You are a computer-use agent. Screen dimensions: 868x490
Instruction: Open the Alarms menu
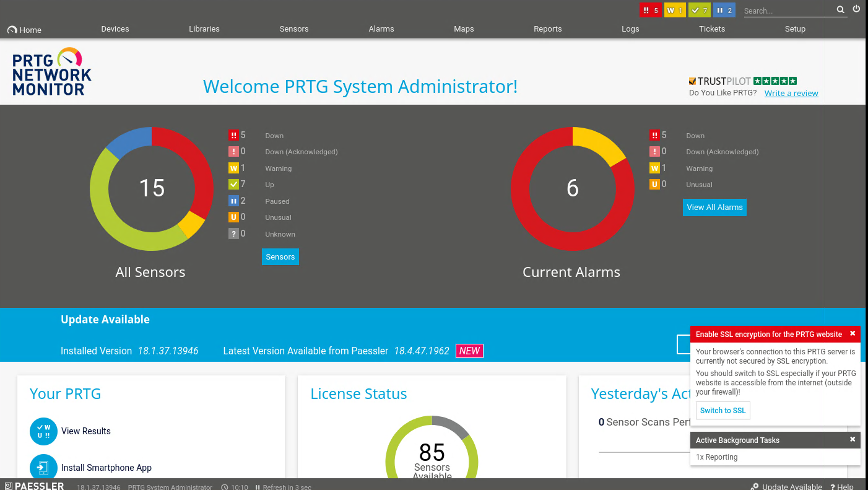[381, 28]
